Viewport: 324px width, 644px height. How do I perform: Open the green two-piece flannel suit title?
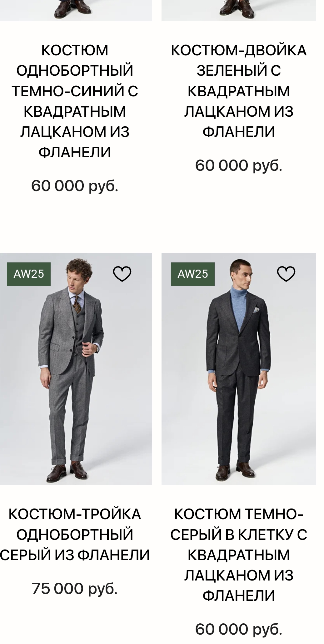coord(239,91)
